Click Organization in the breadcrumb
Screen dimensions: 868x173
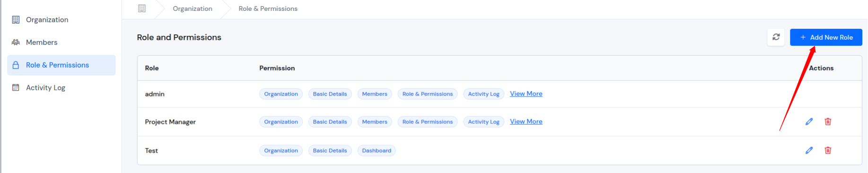click(193, 9)
